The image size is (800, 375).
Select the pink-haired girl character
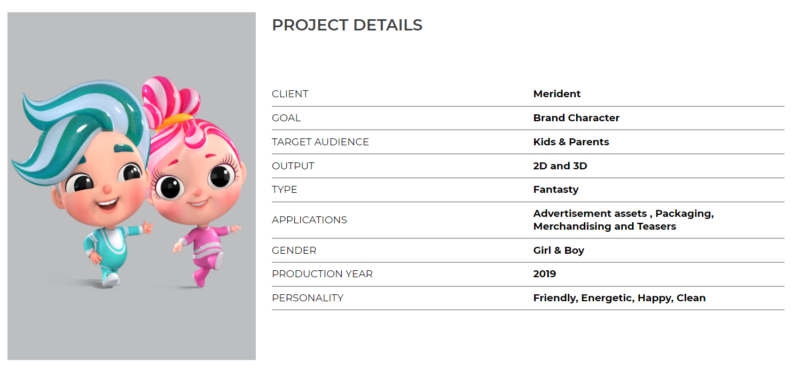click(196, 181)
